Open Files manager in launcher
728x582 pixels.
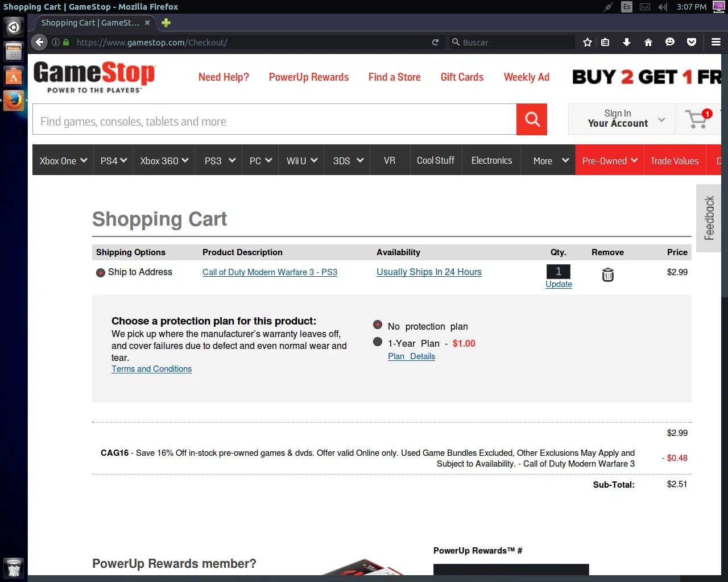coord(14,51)
